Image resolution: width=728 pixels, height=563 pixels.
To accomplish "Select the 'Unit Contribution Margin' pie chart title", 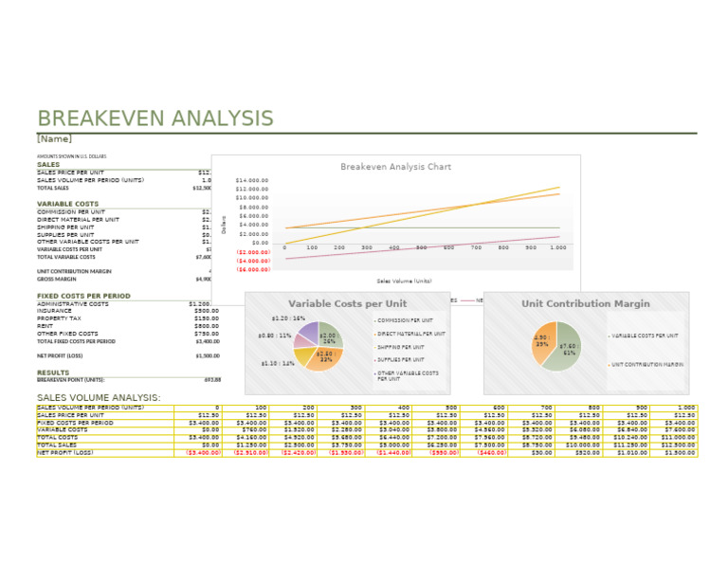I will [x=586, y=303].
